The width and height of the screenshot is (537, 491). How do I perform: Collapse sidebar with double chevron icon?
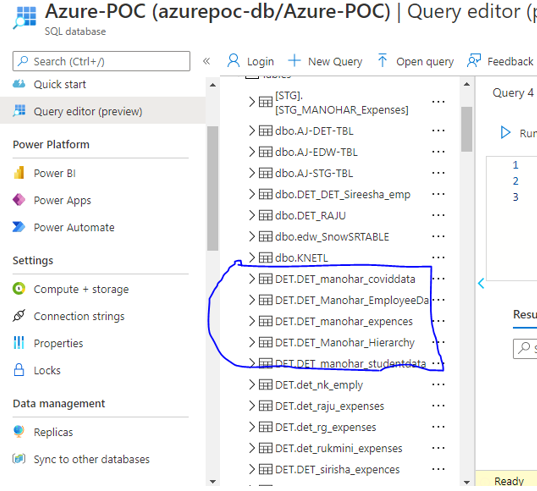(206, 61)
